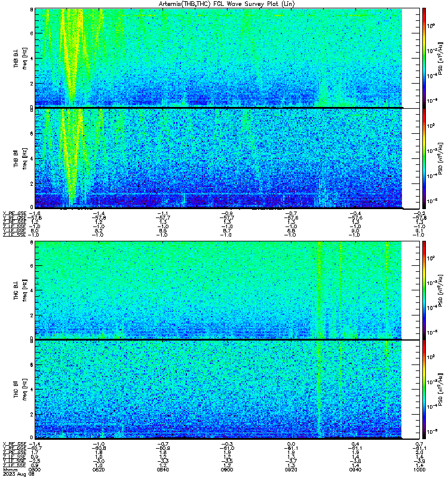Click the 'hhmm' axis label
This screenshot has width=448, height=478.
coord(9,470)
